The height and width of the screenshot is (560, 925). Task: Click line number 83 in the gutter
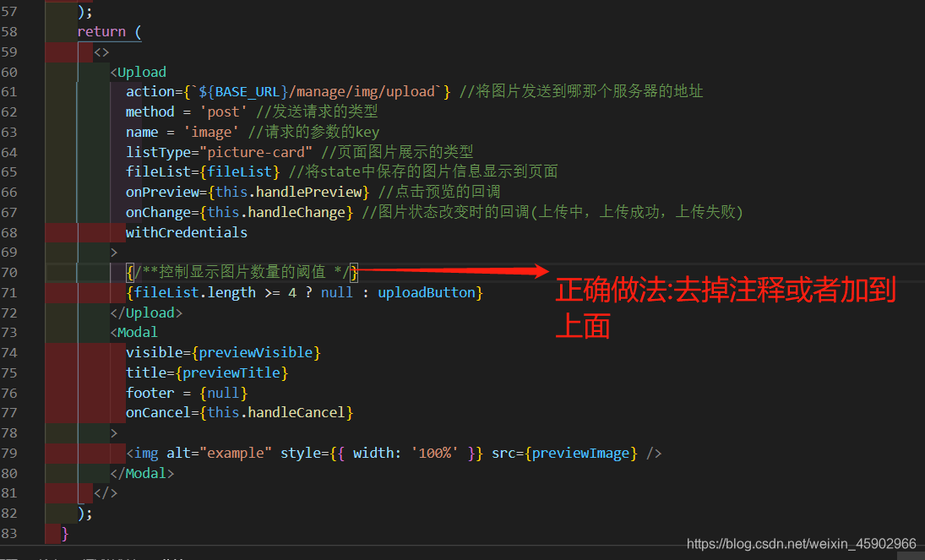pos(9,534)
